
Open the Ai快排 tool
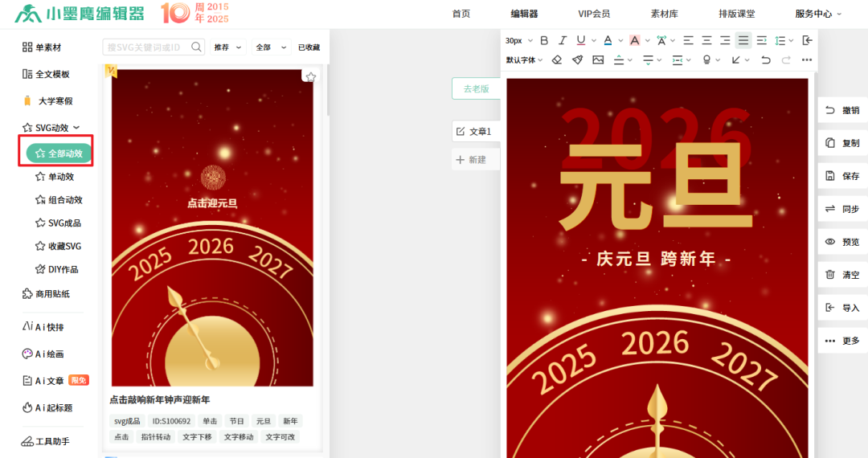[43, 327]
